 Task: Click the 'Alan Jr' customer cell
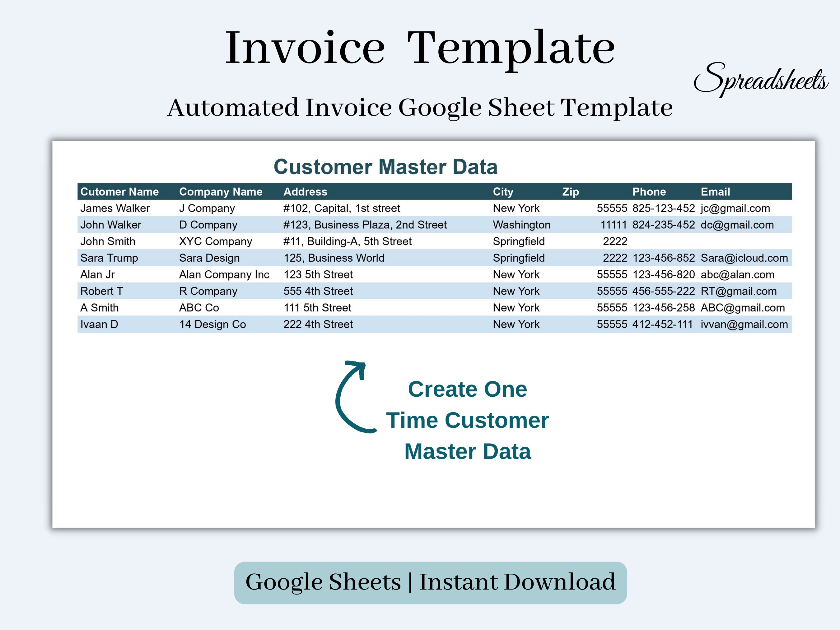click(98, 275)
